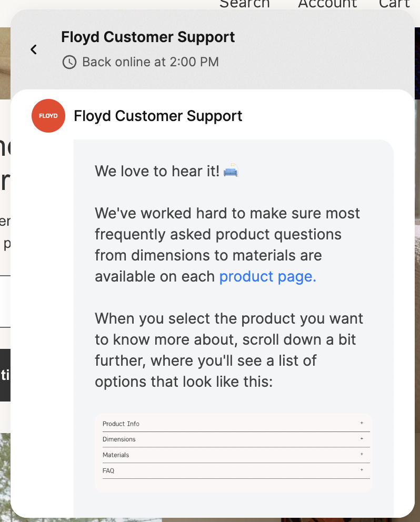
Task: Click the red FLOYD avatar logo
Action: 48,116
